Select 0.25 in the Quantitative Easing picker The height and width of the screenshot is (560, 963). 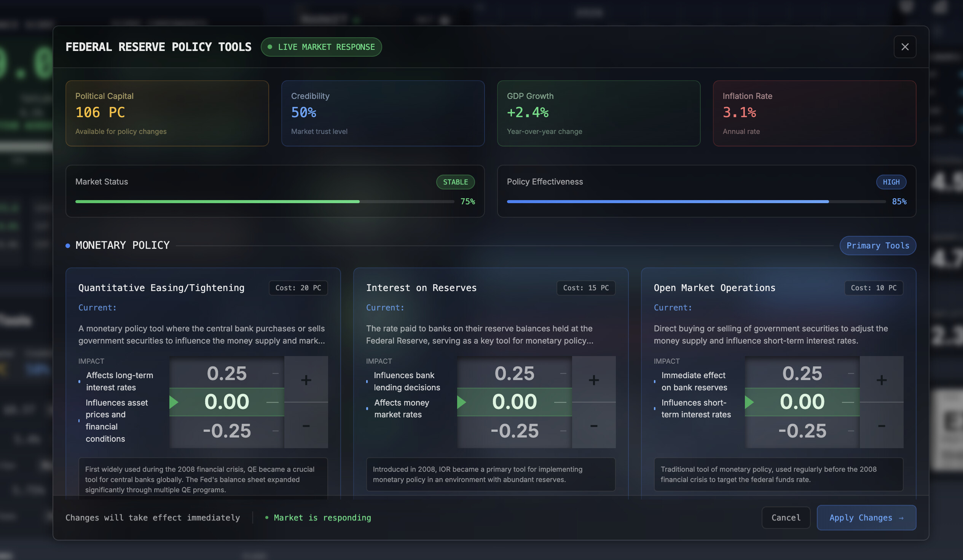click(226, 373)
